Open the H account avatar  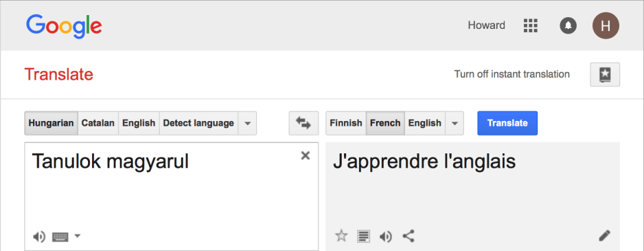click(x=606, y=25)
